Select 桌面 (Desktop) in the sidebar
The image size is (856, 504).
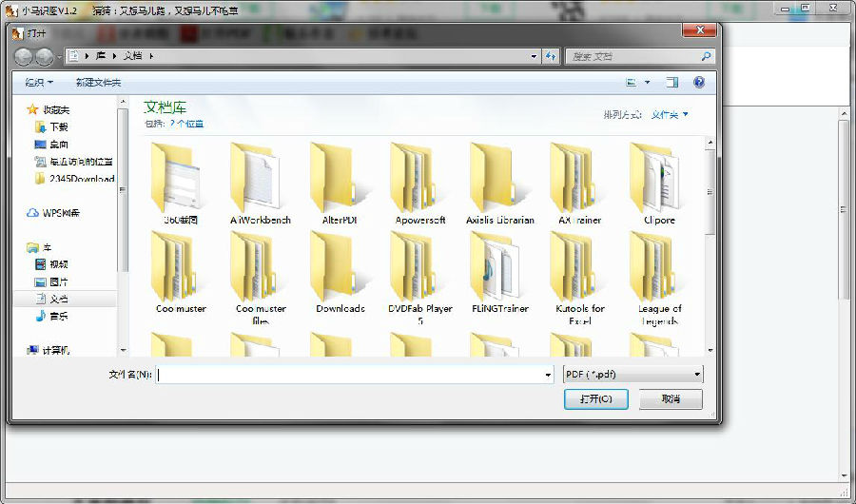[58, 145]
